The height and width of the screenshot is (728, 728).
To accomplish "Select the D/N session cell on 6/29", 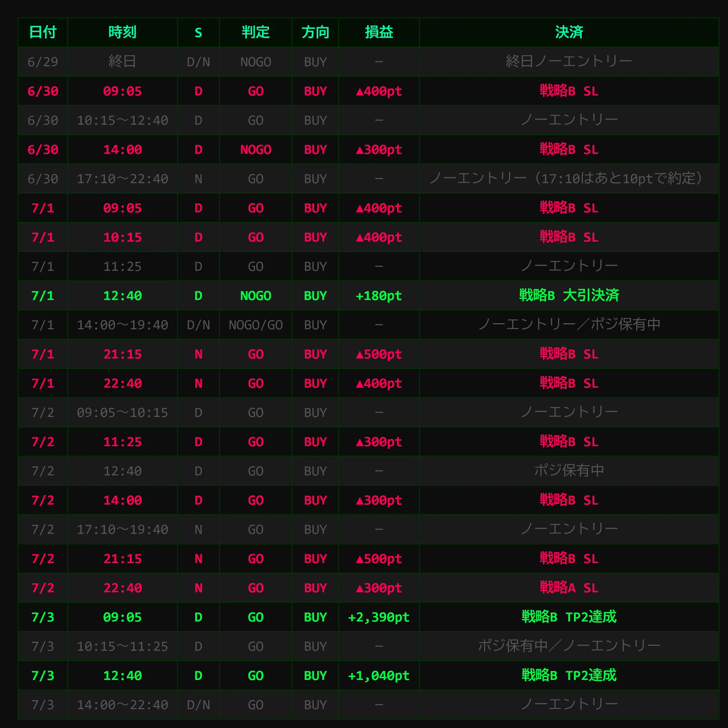I will coord(199,62).
